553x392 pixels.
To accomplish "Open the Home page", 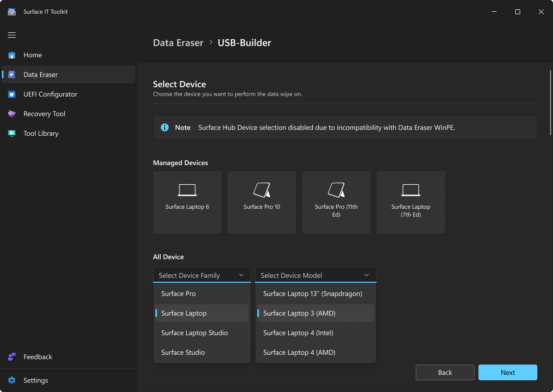I will (69, 55).
